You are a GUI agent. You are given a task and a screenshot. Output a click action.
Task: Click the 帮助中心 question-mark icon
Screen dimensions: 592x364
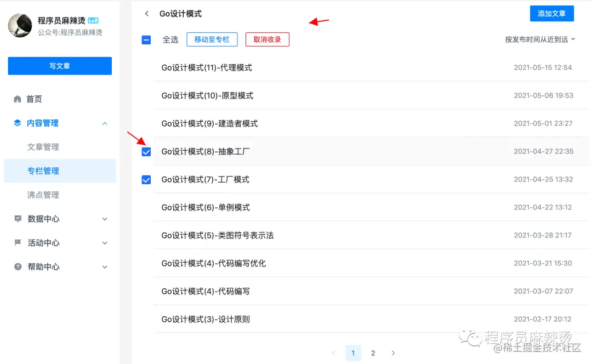tap(19, 267)
